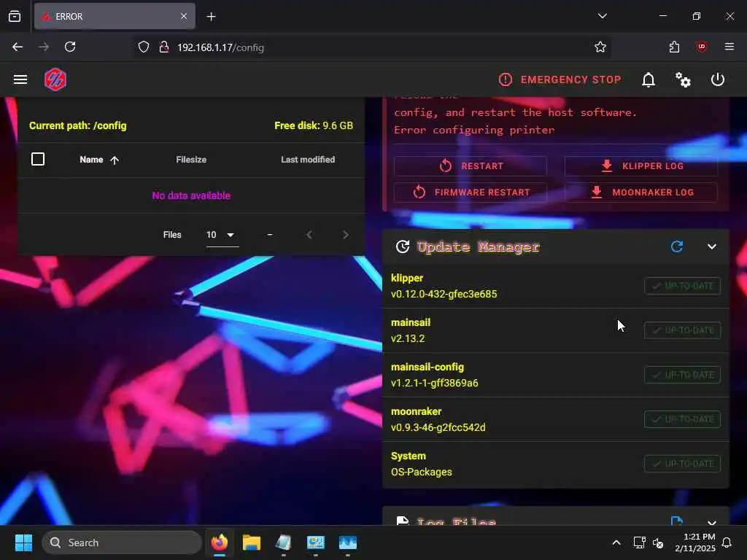Open Windows notification center bell

click(727, 542)
